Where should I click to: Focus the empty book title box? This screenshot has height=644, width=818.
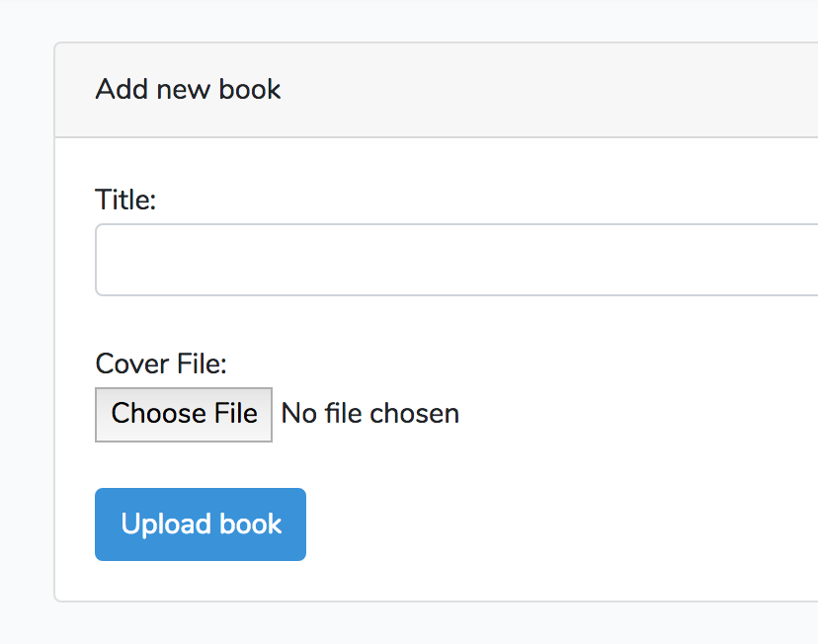click(x=454, y=260)
